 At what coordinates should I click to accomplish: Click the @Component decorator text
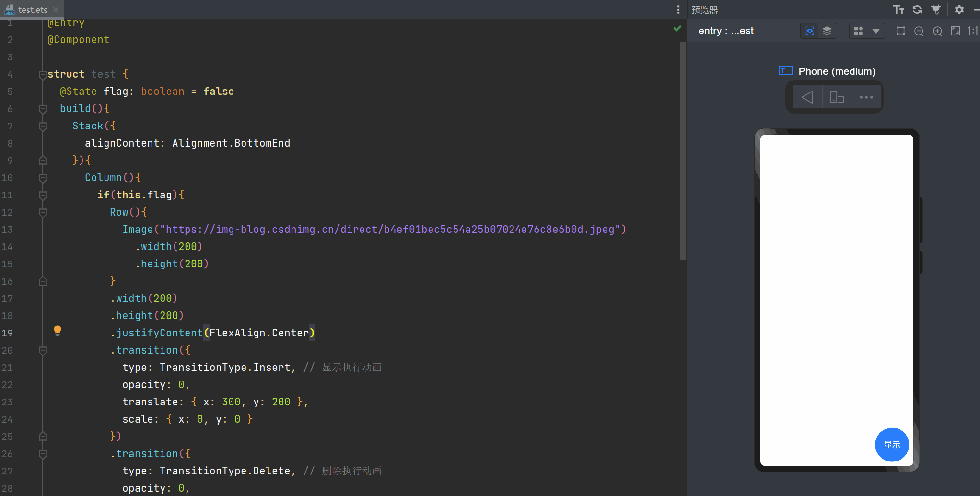click(78, 40)
